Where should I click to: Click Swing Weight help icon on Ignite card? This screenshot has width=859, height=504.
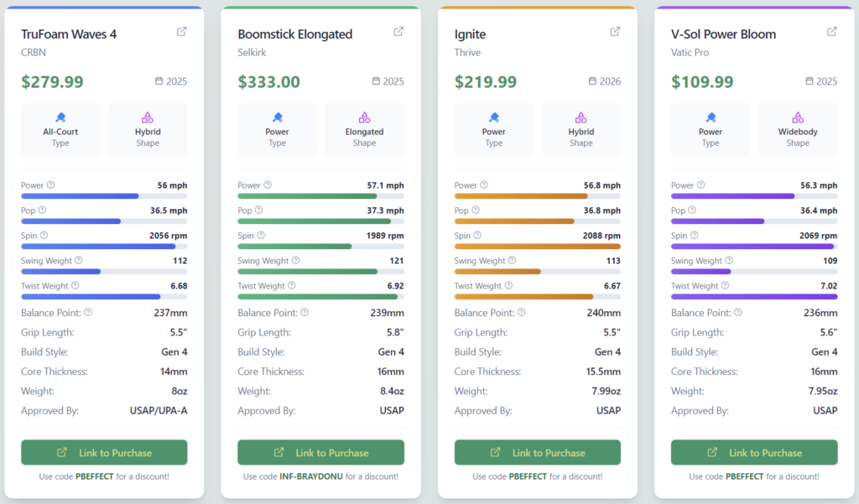(x=512, y=261)
